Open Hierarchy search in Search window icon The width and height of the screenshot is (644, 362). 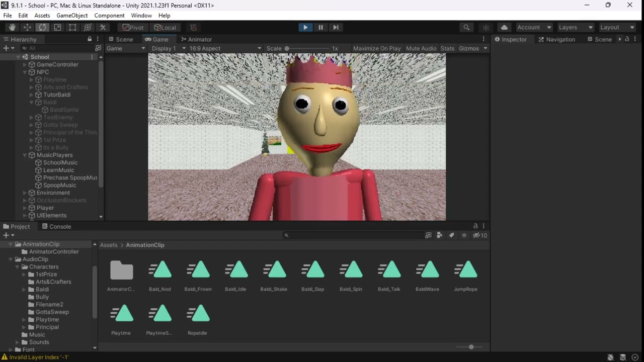pyautogui.click(x=98, y=48)
